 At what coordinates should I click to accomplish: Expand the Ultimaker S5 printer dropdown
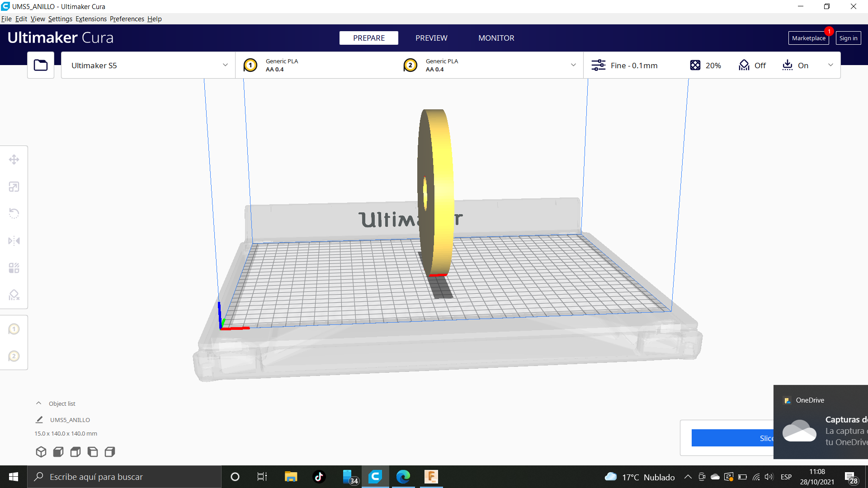(x=225, y=65)
